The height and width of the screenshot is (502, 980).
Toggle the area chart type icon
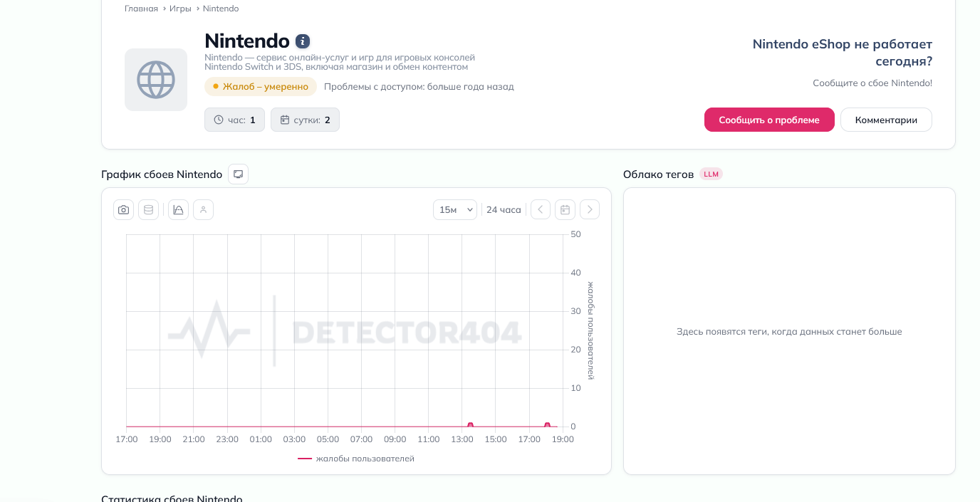click(178, 209)
